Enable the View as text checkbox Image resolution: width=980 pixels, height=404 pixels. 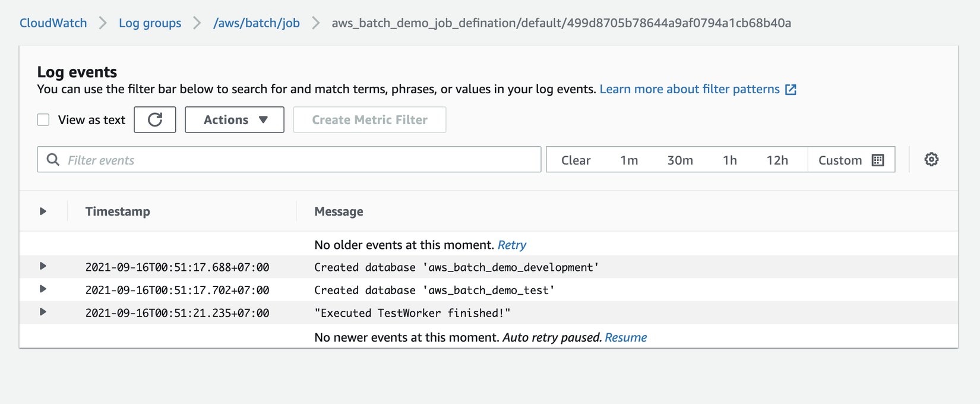[x=43, y=120]
